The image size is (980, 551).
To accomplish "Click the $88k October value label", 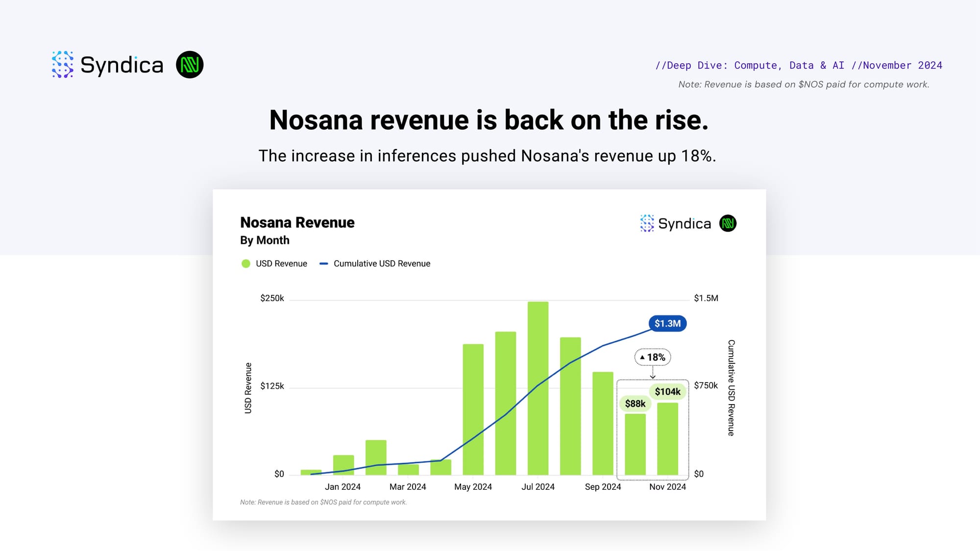I will click(x=635, y=404).
